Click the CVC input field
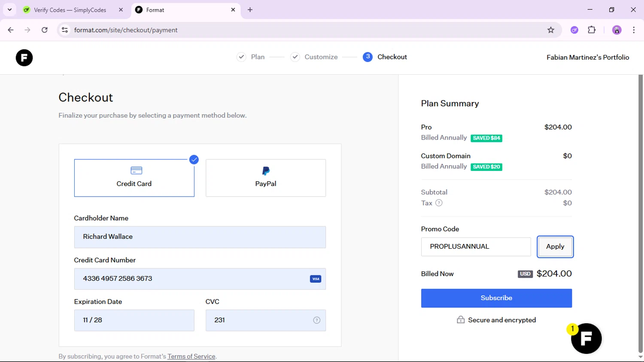 266,320
